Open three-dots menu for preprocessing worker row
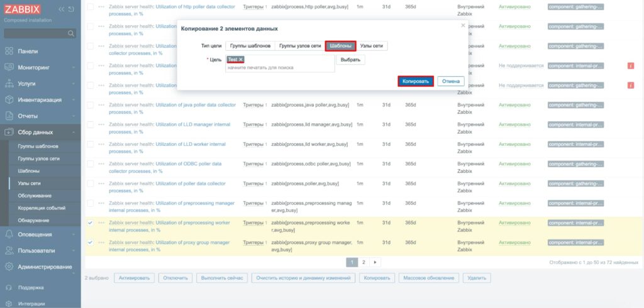 tap(101, 223)
